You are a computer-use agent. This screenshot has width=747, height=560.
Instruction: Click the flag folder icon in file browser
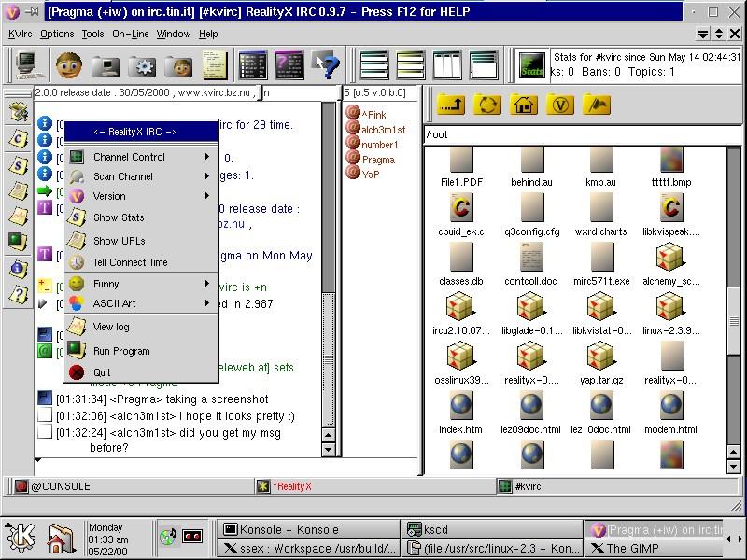(596, 105)
